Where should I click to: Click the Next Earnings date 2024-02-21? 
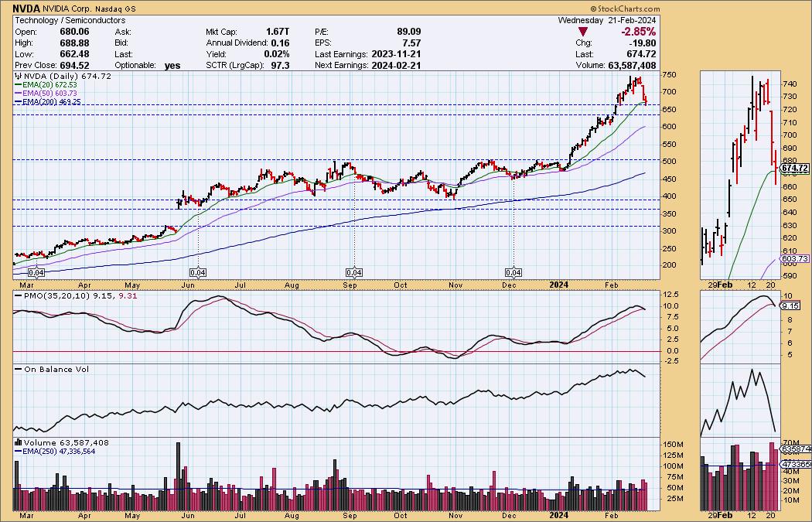[396, 65]
